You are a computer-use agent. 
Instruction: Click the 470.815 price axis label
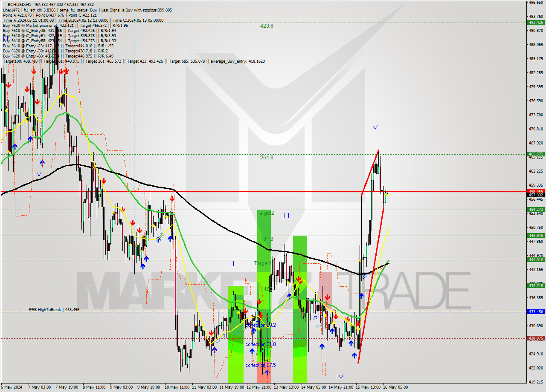tap(536, 129)
